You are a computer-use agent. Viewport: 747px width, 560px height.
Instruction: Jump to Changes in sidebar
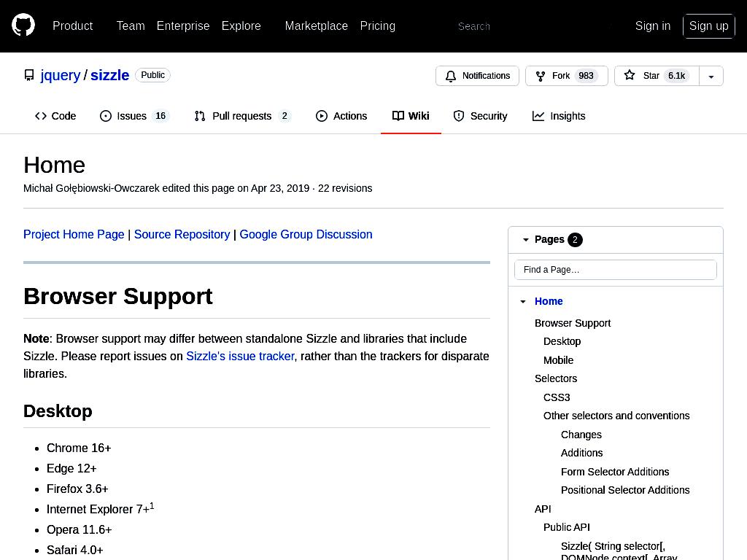[x=581, y=435]
